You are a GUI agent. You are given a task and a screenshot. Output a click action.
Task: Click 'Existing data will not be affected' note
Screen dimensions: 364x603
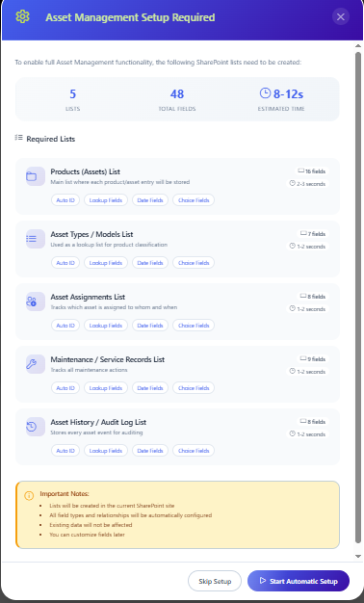coord(91,525)
